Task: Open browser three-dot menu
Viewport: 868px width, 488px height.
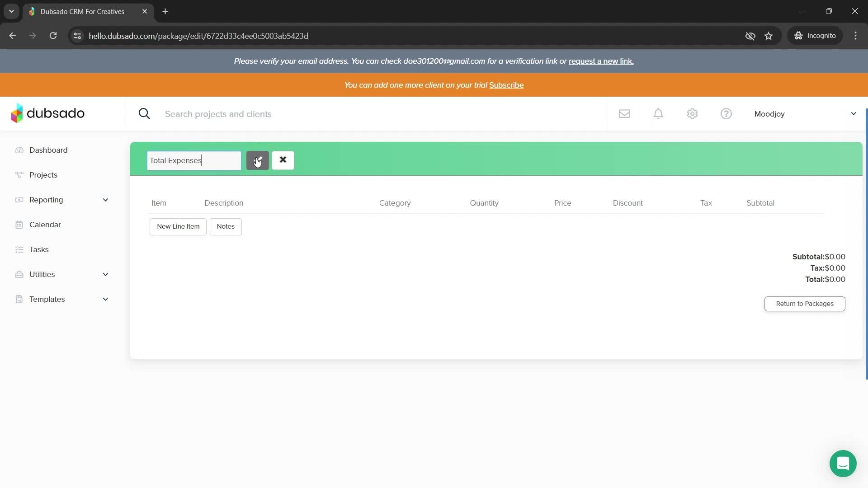Action: click(855, 36)
